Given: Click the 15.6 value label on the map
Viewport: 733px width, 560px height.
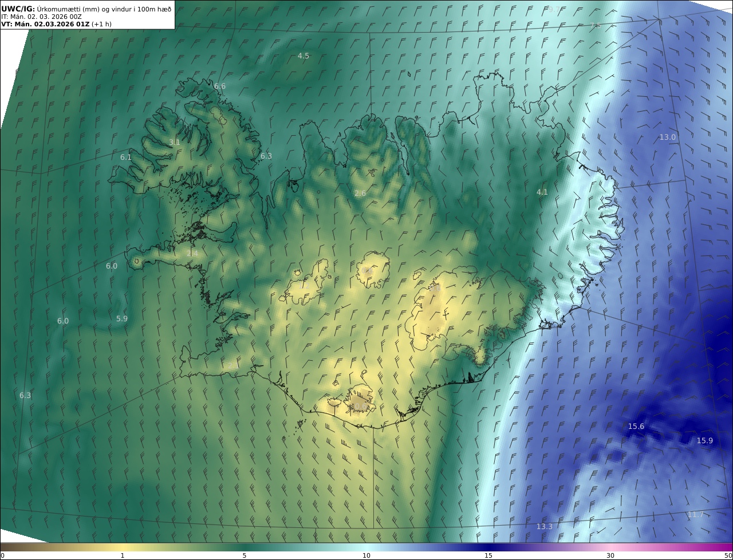Looking at the screenshot, I should [636, 426].
